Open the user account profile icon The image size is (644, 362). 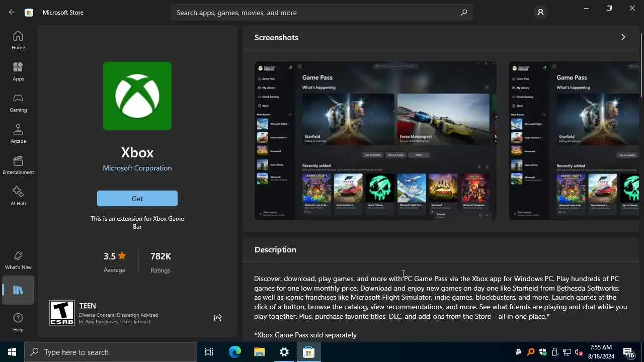coord(540,12)
